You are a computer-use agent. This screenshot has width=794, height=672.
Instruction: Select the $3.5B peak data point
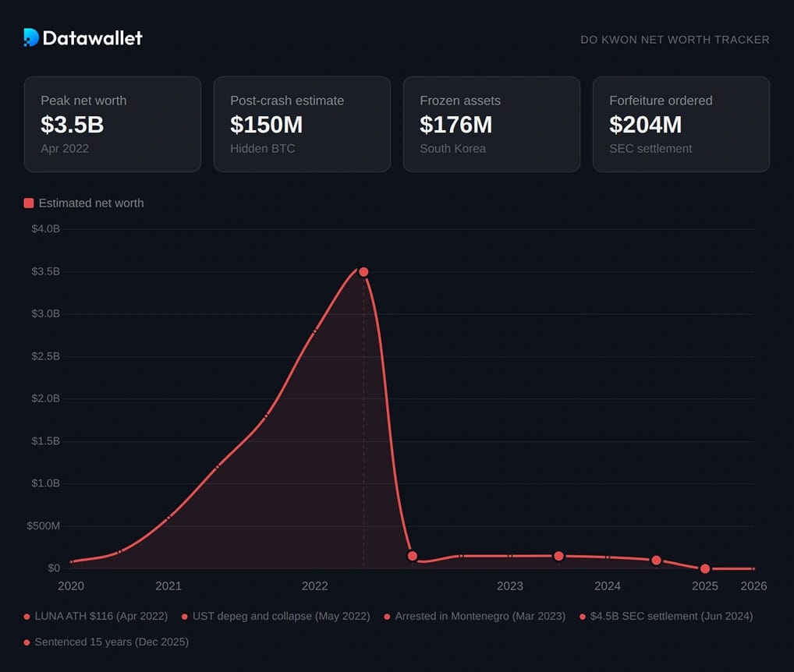(363, 272)
